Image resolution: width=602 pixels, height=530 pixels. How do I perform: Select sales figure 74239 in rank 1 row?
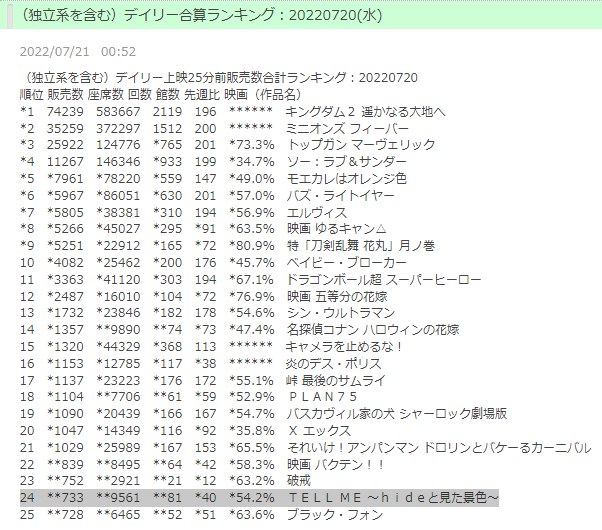[x=65, y=112]
